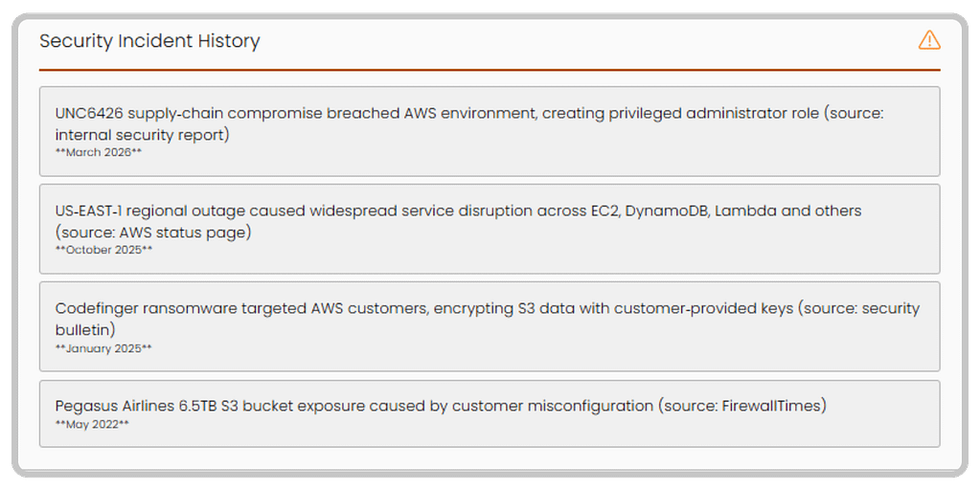Viewport: 980px width, 490px height.
Task: Click the October 2025 date label
Action: [x=104, y=251]
